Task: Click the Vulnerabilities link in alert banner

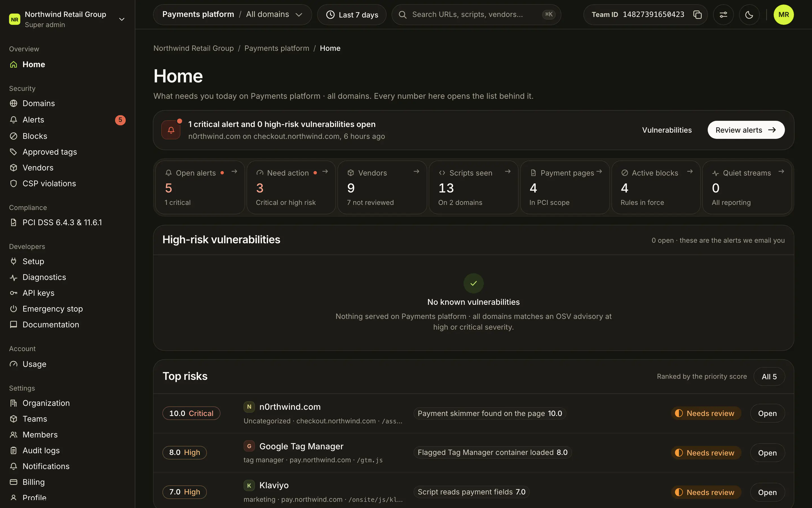Action: pyautogui.click(x=667, y=130)
